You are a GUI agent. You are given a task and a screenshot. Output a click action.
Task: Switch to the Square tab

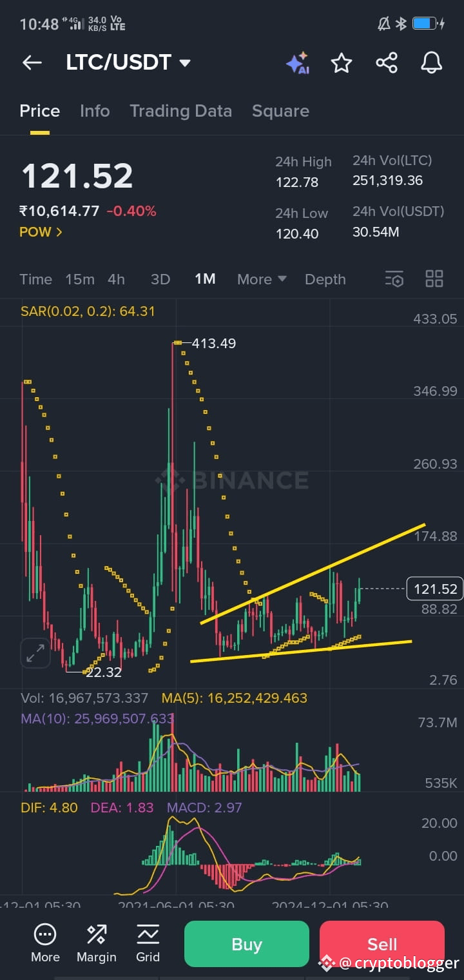(280, 111)
